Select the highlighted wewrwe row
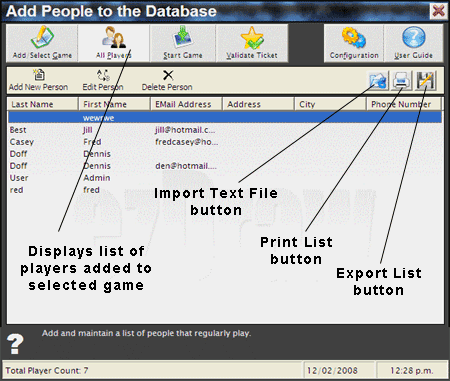 pos(225,118)
